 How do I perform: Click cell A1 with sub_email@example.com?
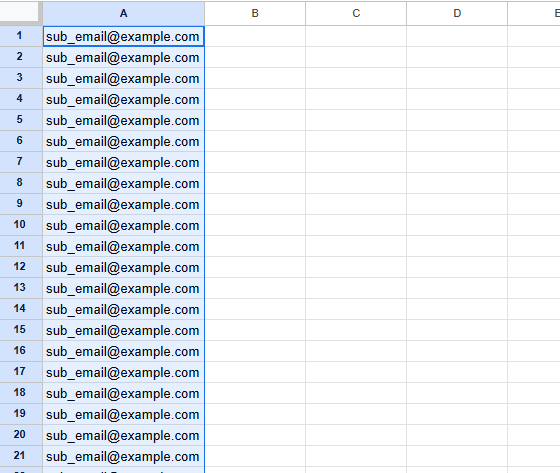pos(124,36)
